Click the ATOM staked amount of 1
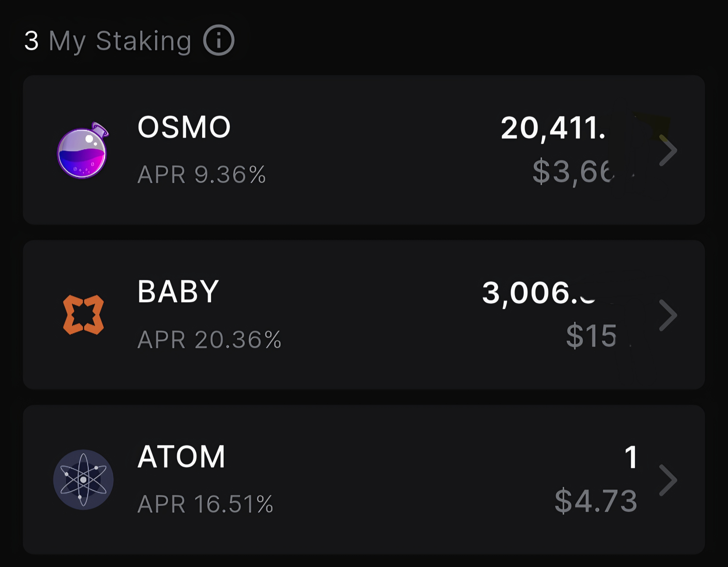728x567 pixels. coord(631,457)
